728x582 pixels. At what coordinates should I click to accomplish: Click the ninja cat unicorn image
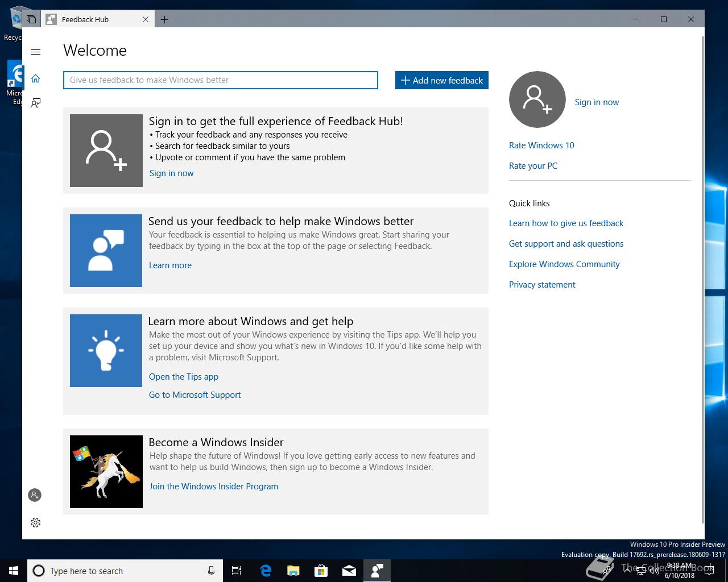[x=106, y=472]
